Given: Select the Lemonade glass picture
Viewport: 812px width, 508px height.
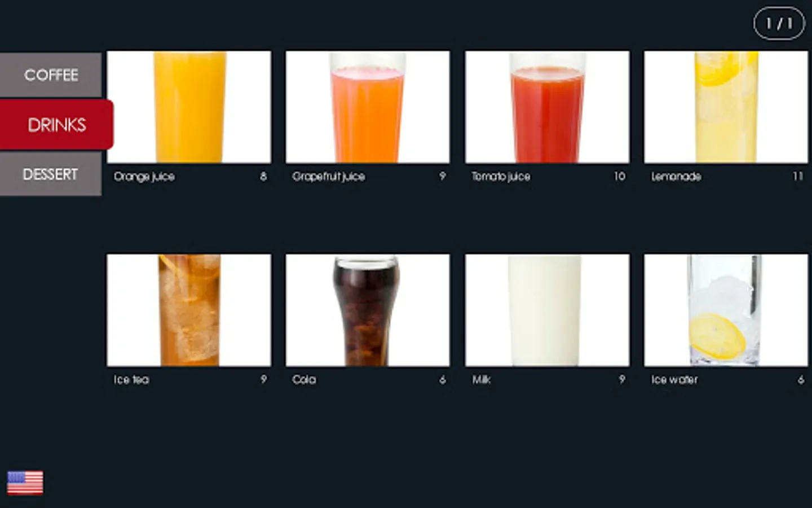Looking at the screenshot, I should pyautogui.click(x=726, y=107).
